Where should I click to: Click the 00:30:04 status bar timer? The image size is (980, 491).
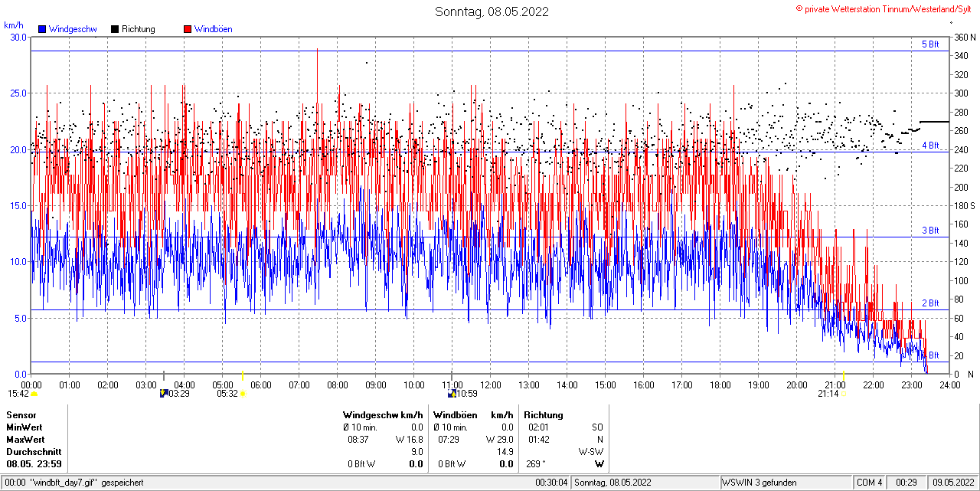point(551,483)
